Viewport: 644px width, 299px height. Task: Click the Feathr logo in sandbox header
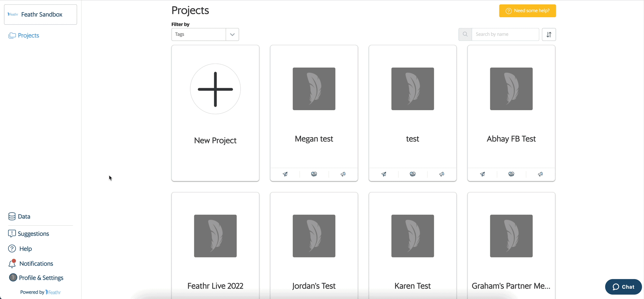point(13,15)
